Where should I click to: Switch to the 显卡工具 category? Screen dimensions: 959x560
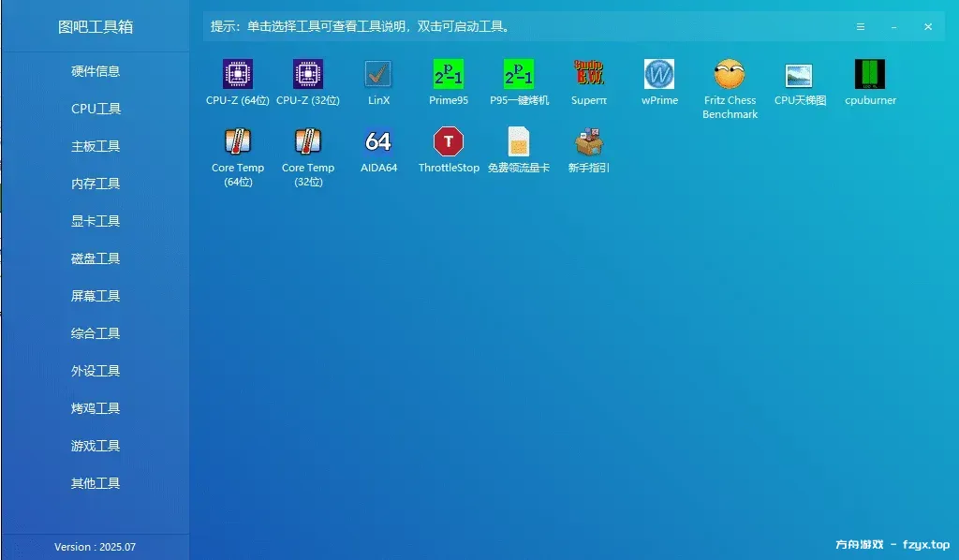96,221
